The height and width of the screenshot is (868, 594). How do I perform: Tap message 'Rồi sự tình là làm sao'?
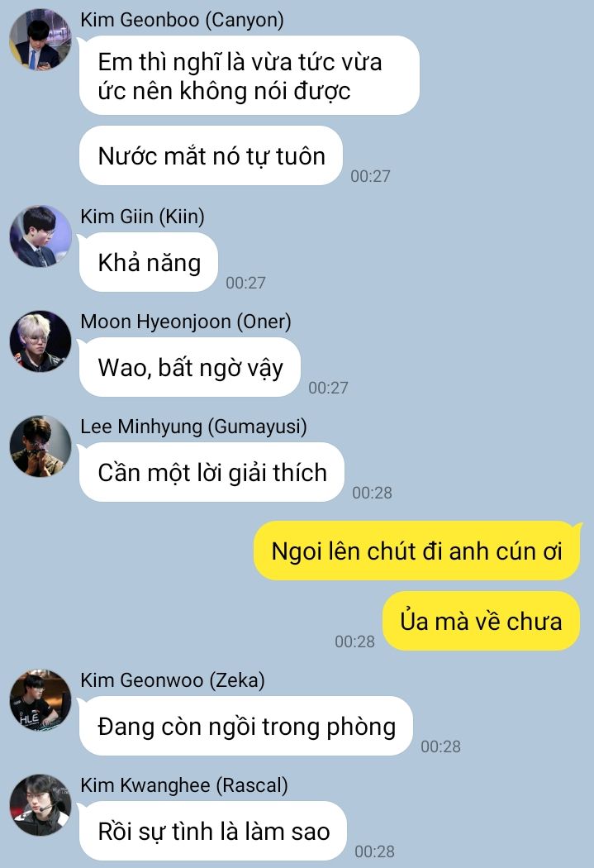(213, 831)
